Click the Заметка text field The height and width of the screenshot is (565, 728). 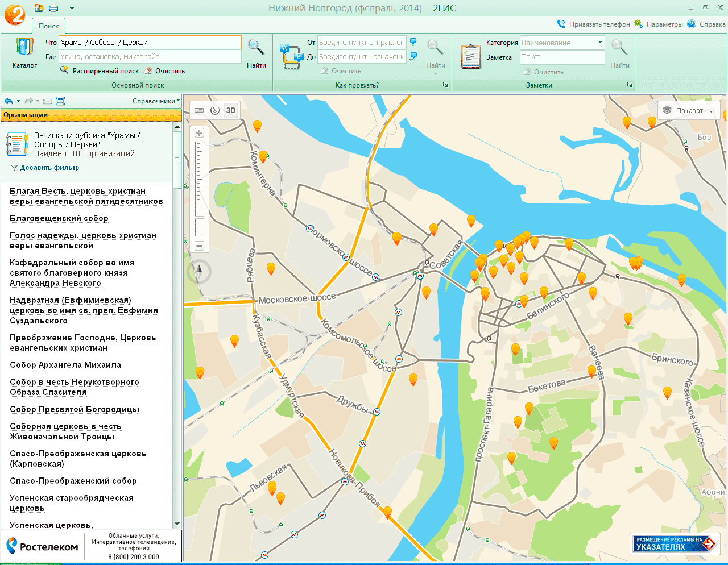[562, 57]
